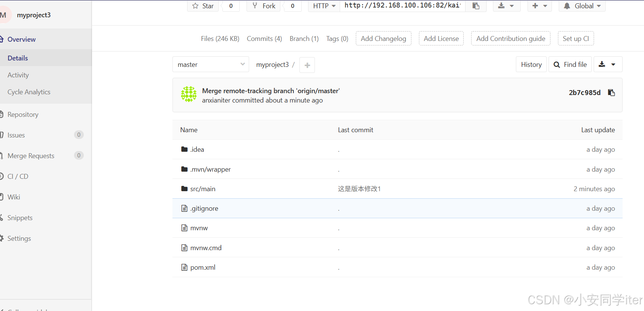Click the Set up CI button
This screenshot has width=644, height=311.
coord(576,39)
